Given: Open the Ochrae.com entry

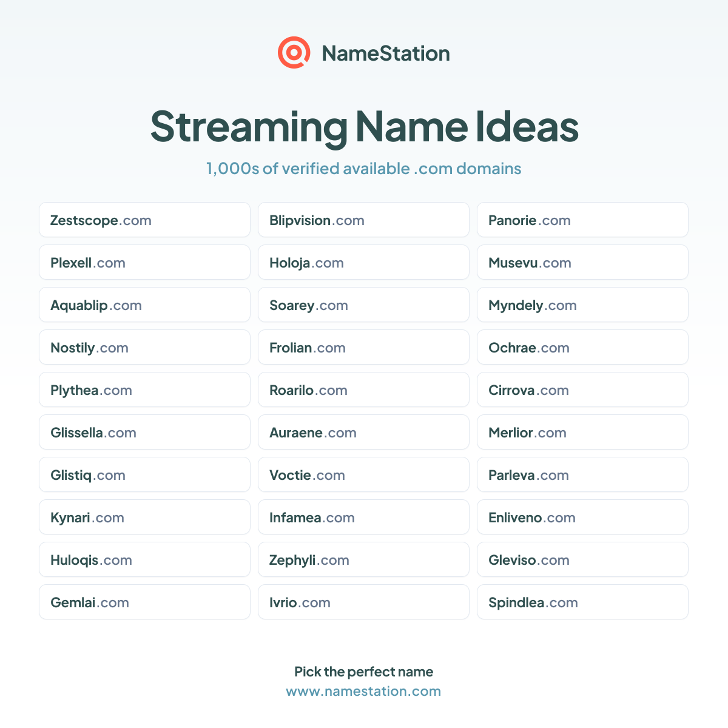Looking at the screenshot, I should coord(582,347).
